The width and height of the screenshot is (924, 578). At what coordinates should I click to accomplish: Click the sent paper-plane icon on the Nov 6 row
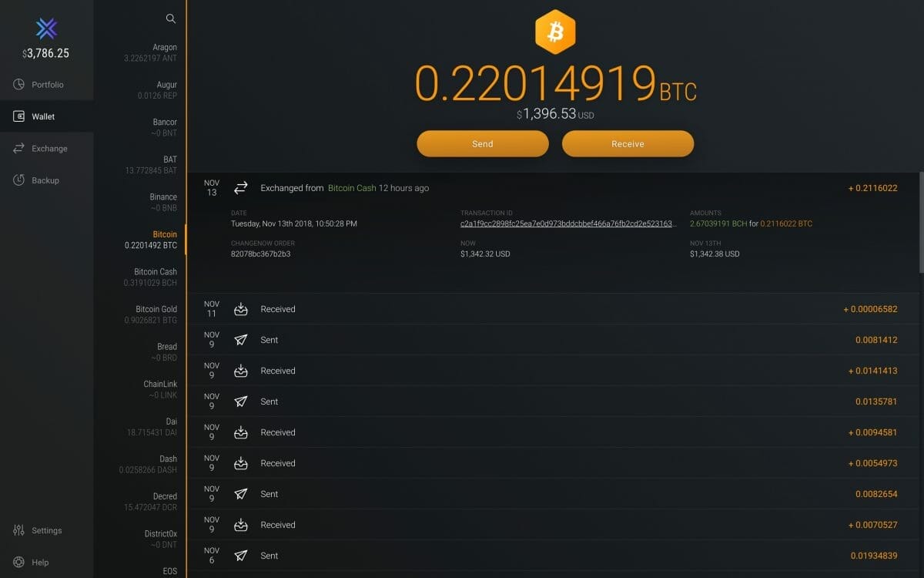[x=240, y=556]
